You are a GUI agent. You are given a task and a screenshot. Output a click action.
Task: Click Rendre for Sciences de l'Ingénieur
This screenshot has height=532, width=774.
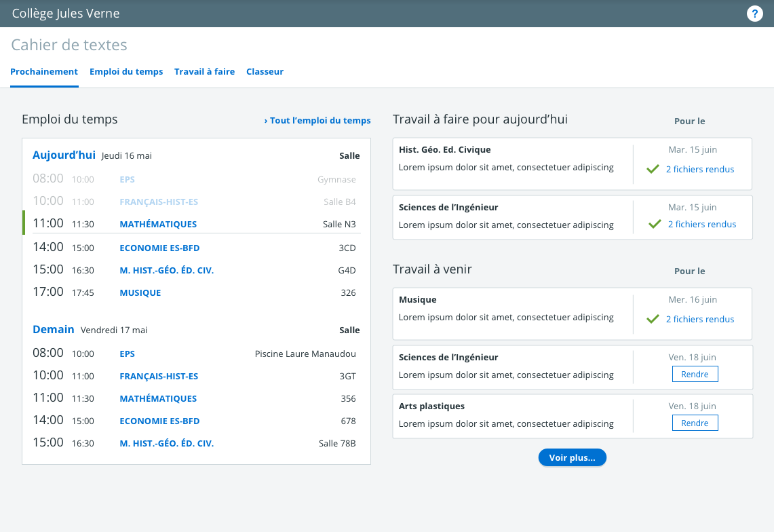pos(695,374)
